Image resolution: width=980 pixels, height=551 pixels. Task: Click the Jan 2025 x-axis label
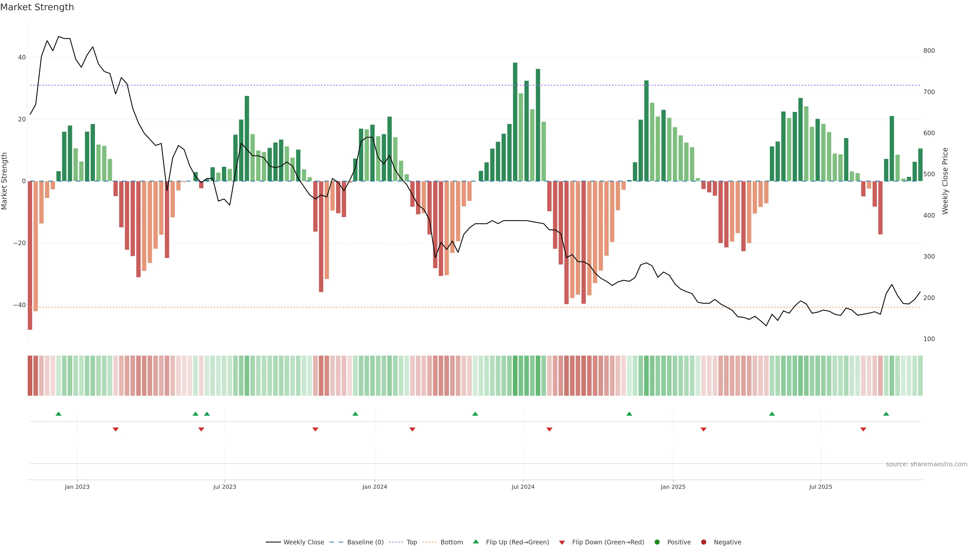click(x=673, y=487)
